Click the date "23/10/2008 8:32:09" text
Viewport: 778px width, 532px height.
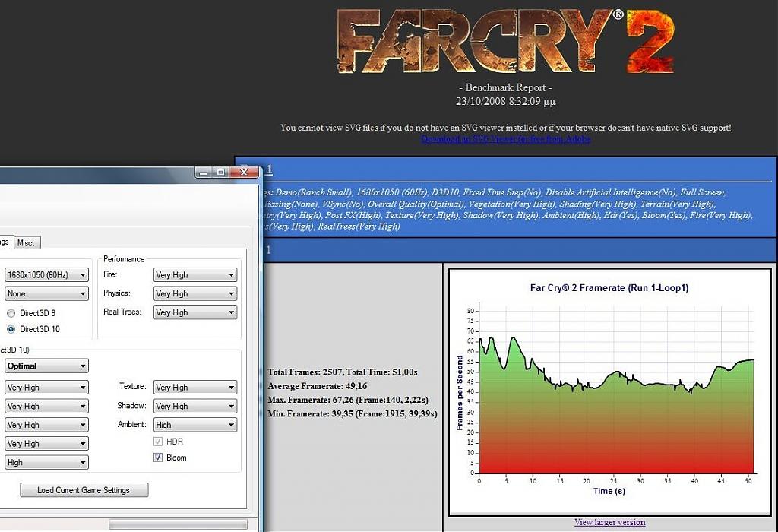[x=505, y=101]
